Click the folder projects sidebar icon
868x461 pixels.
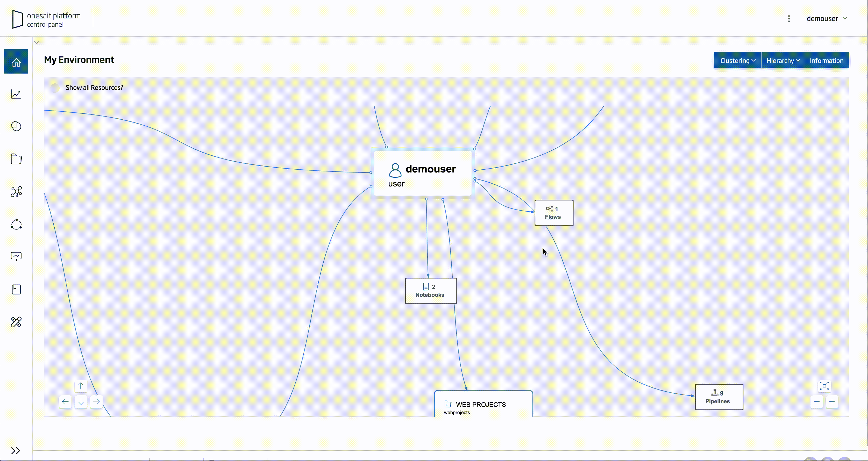(16, 159)
